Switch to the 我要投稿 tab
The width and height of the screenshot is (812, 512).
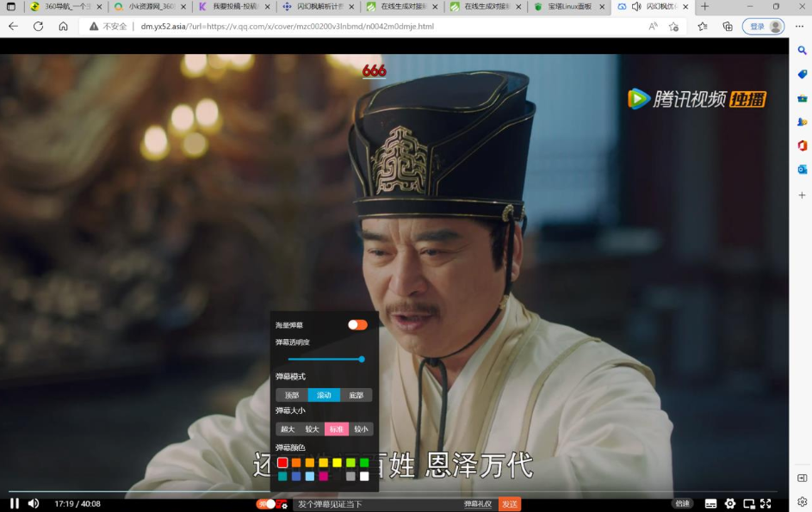[x=234, y=7]
